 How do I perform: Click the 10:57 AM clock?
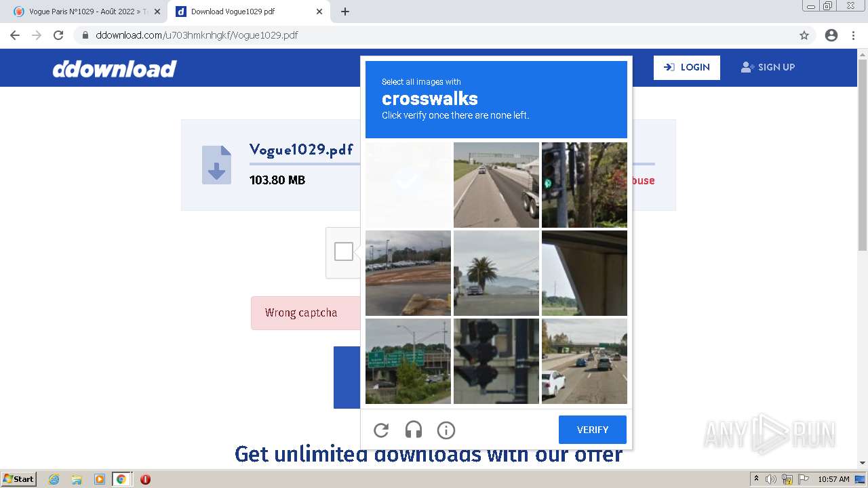(x=833, y=479)
